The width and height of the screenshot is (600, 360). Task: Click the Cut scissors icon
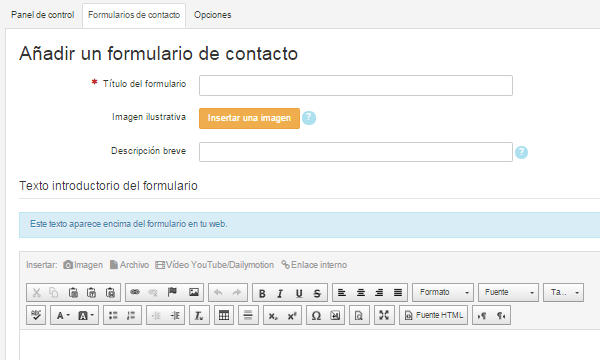(x=36, y=293)
